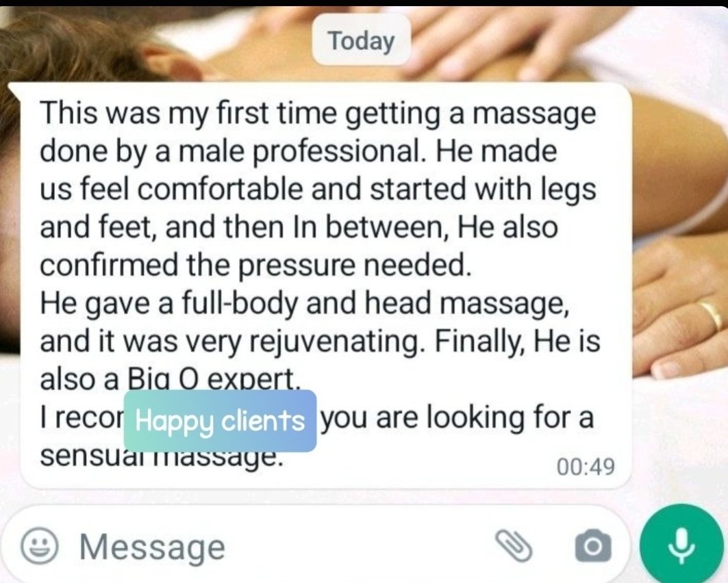Tap the Happy clients sticker label
728x583 pixels.
click(220, 421)
